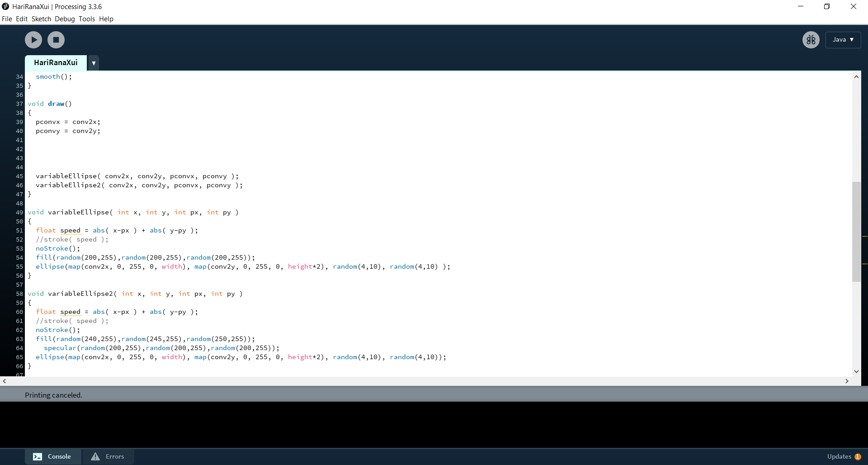Click the vertical scrollbar thumb
Screen dimensions: 868x465
856,232
